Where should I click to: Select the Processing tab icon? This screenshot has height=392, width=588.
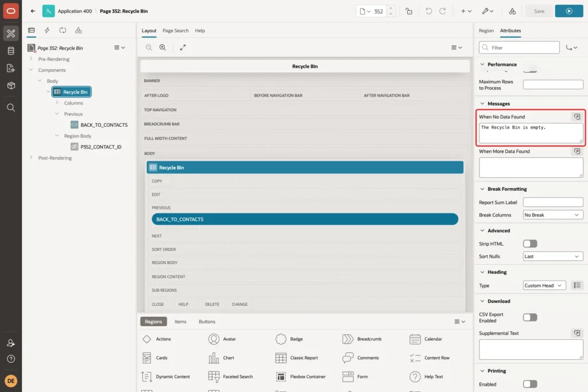[x=63, y=30]
